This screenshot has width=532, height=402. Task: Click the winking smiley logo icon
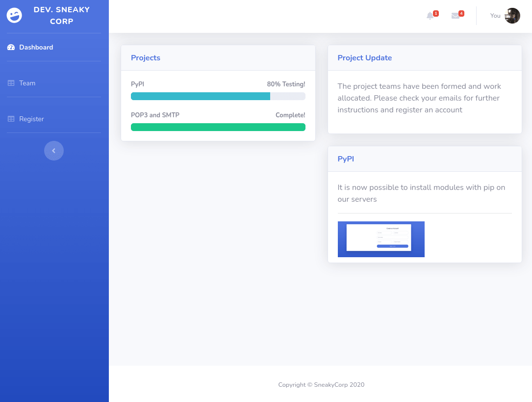tap(14, 16)
